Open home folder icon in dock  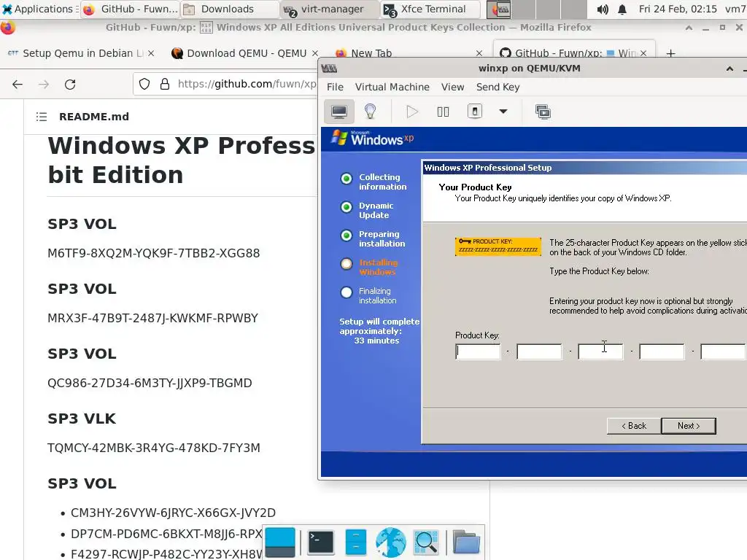(x=466, y=542)
